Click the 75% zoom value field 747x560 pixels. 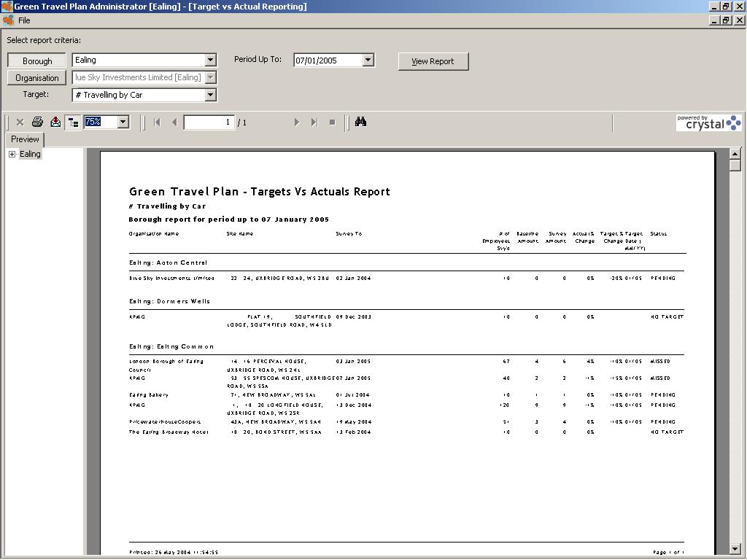point(101,122)
